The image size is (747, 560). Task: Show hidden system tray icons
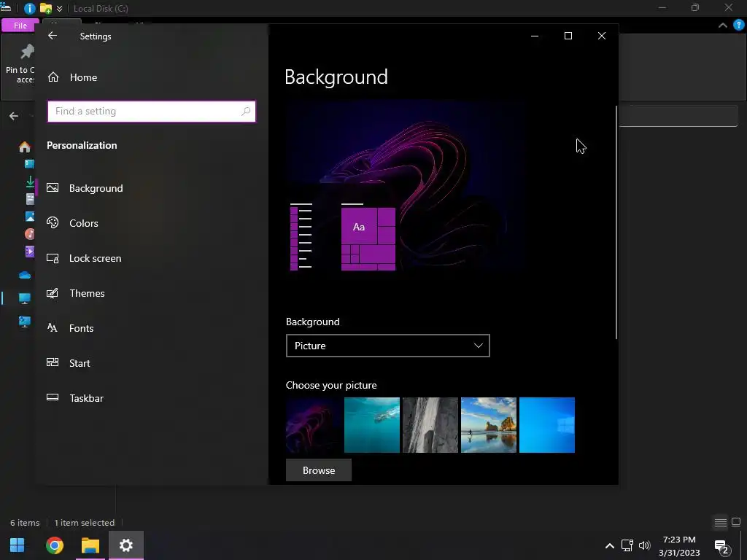click(x=609, y=545)
